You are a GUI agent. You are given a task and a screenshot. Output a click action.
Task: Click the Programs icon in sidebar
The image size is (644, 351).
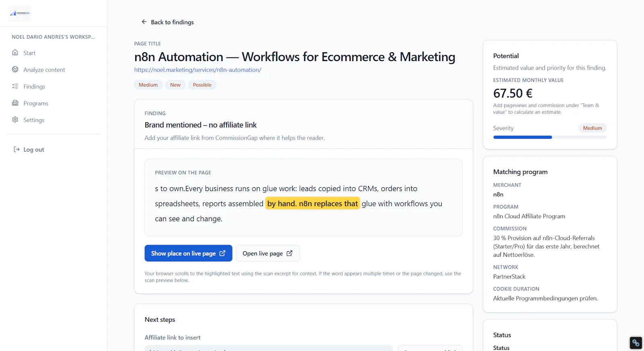[15, 103]
